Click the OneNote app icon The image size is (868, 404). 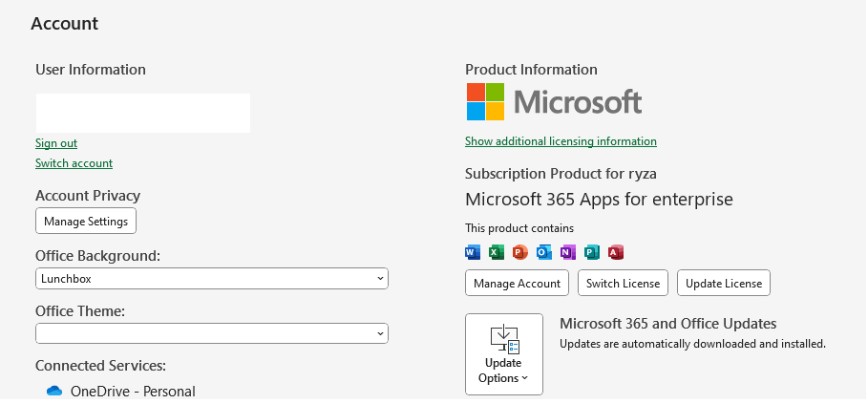click(x=568, y=253)
